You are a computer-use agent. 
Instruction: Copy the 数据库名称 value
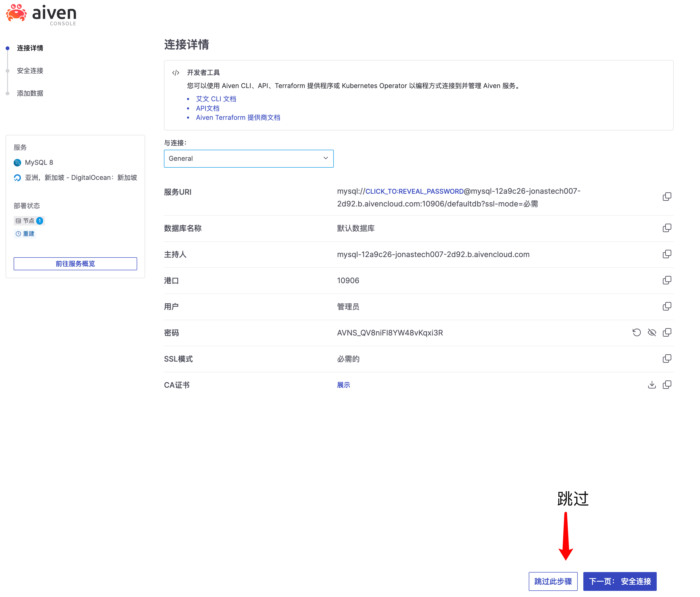pos(667,228)
